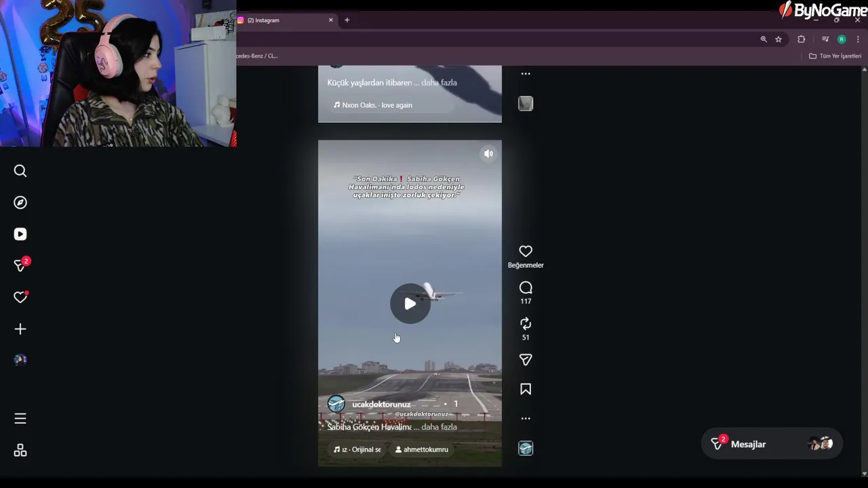Open the Explore compass icon

point(20,203)
